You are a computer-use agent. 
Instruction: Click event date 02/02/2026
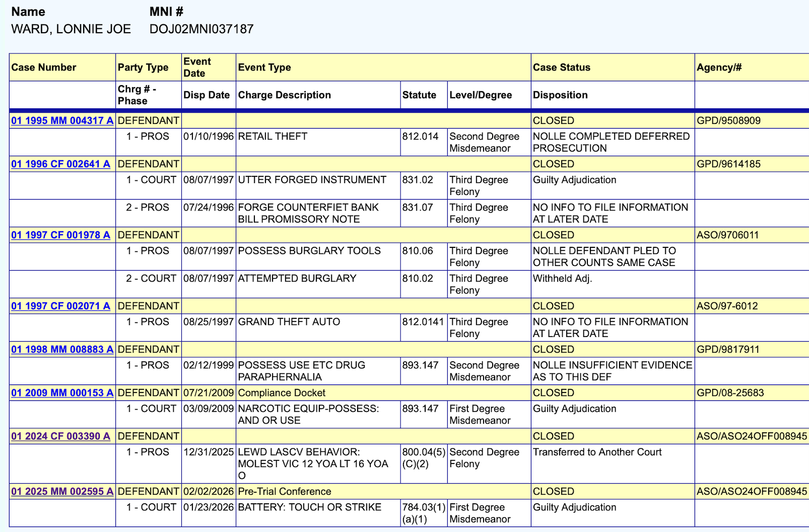point(209,491)
